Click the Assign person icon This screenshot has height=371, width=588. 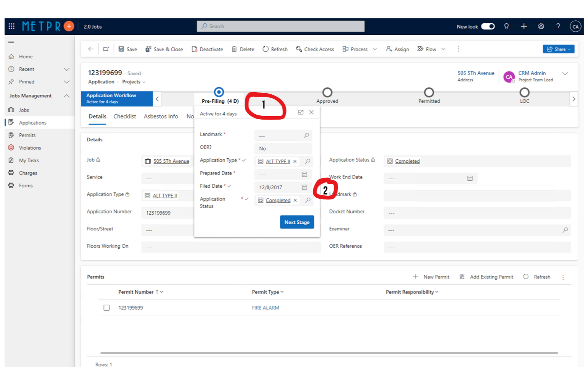[x=389, y=49]
